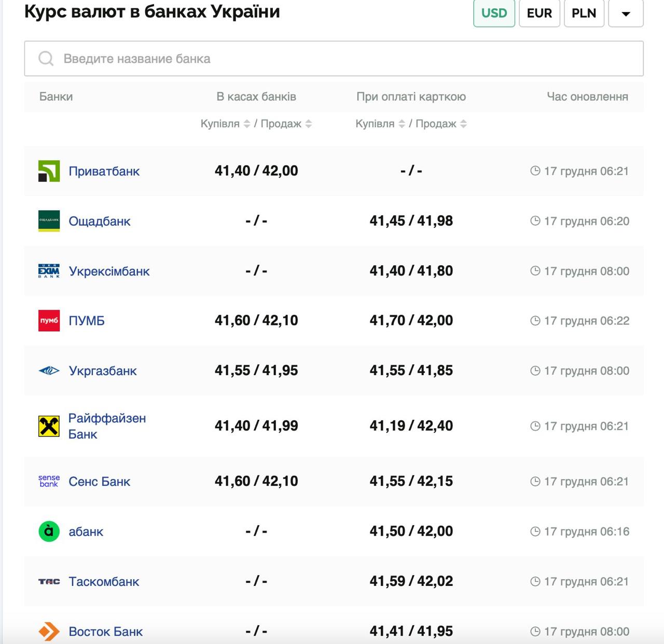Image resolution: width=664 pixels, height=644 pixels.
Task: Open the Райффайзен Банк link
Action: (107, 426)
